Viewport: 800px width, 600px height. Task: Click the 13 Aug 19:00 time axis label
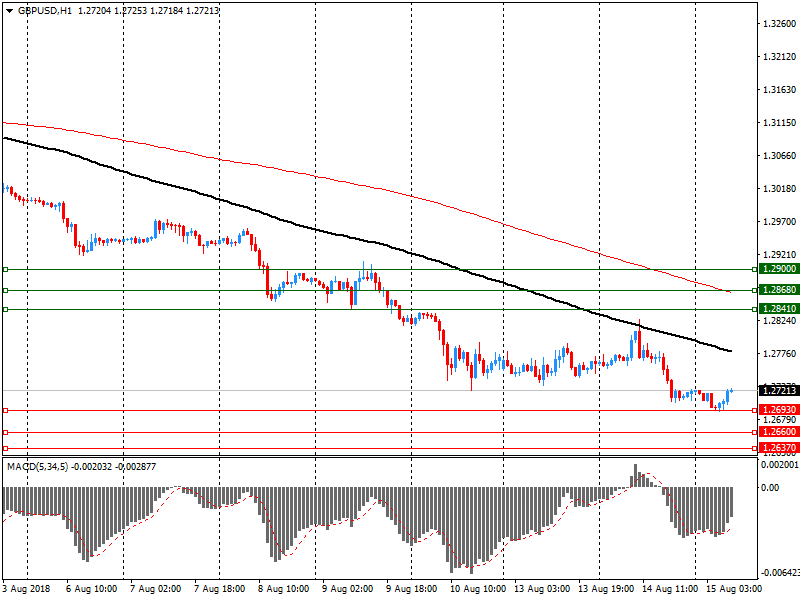pyautogui.click(x=606, y=589)
